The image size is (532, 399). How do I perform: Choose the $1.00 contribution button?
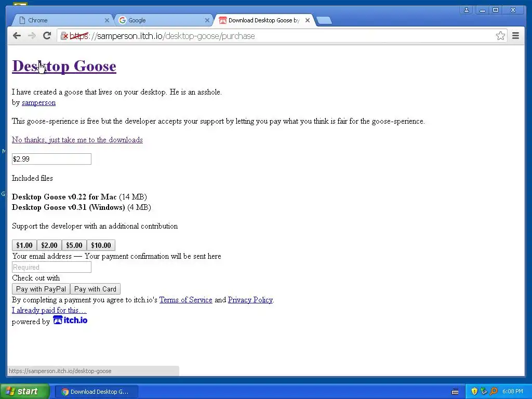(24, 245)
